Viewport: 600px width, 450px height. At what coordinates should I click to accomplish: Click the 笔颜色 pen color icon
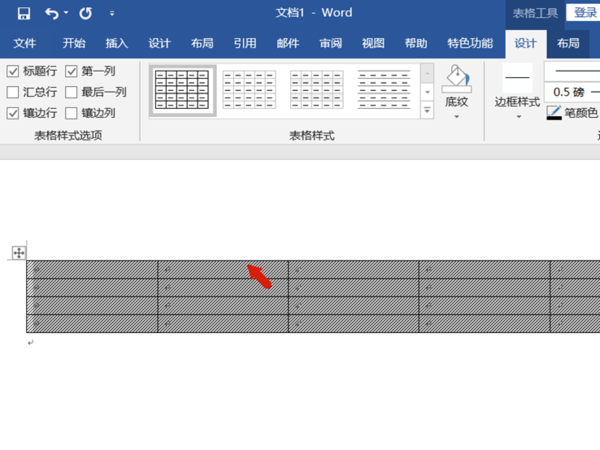coord(554,113)
